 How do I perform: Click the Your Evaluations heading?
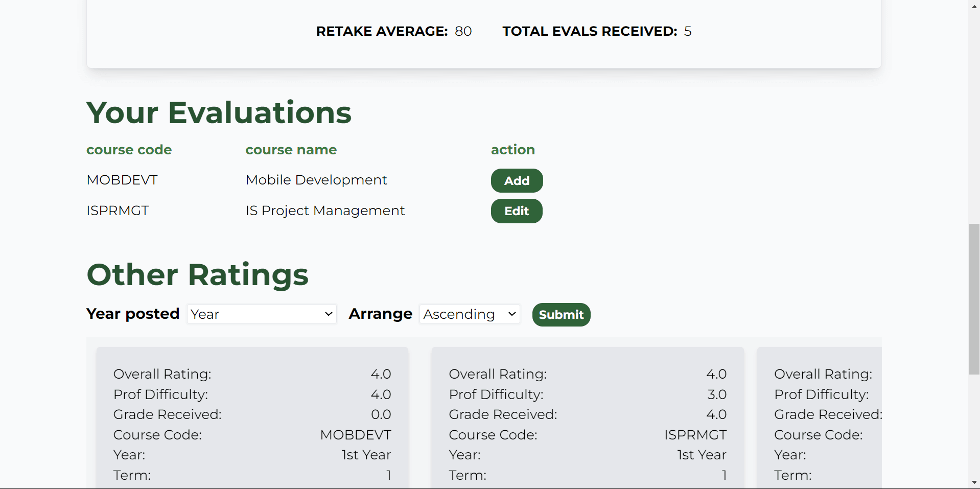click(219, 112)
